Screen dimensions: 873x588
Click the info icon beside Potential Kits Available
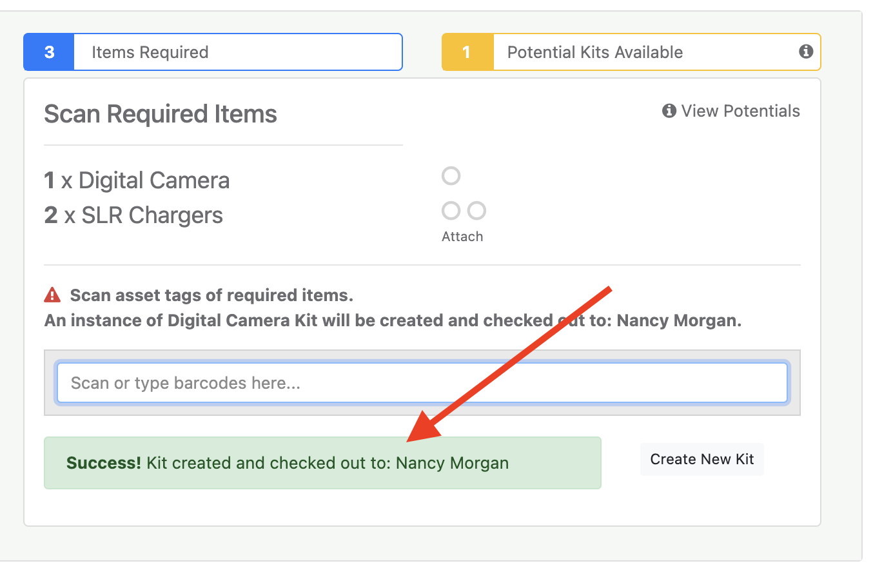pyautogui.click(x=805, y=52)
